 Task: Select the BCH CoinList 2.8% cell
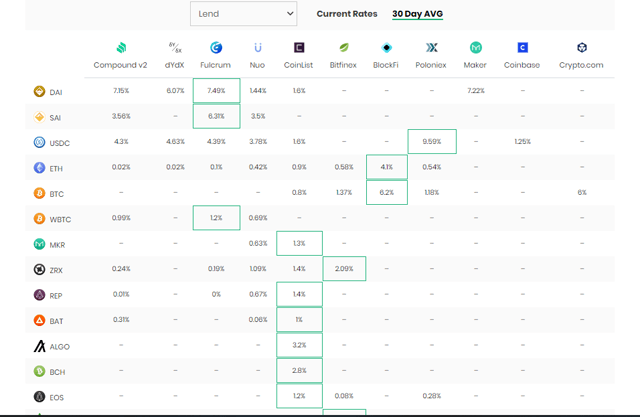(x=299, y=370)
